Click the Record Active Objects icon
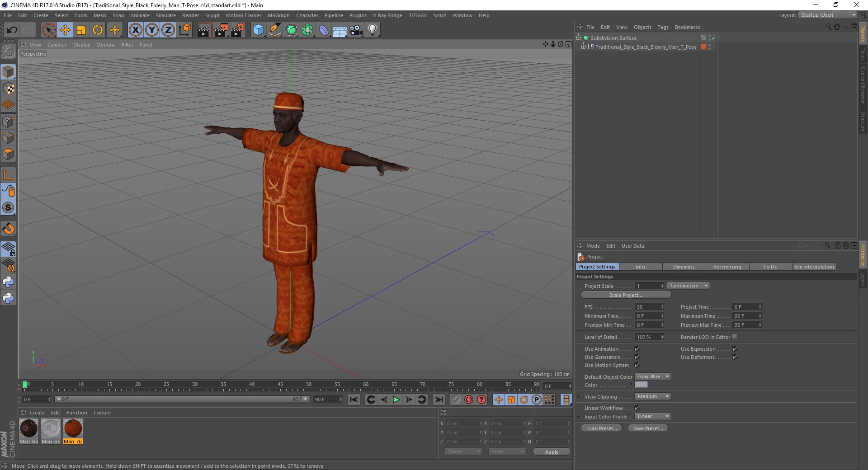 point(469,399)
